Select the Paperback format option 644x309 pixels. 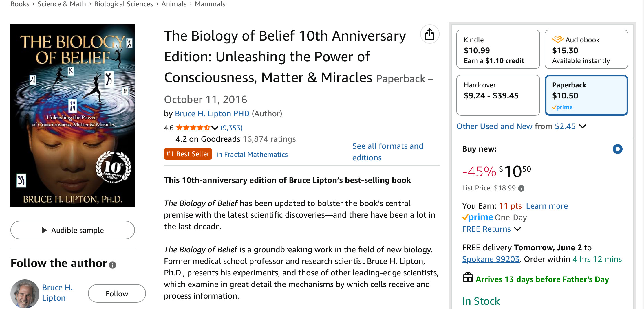pos(586,95)
